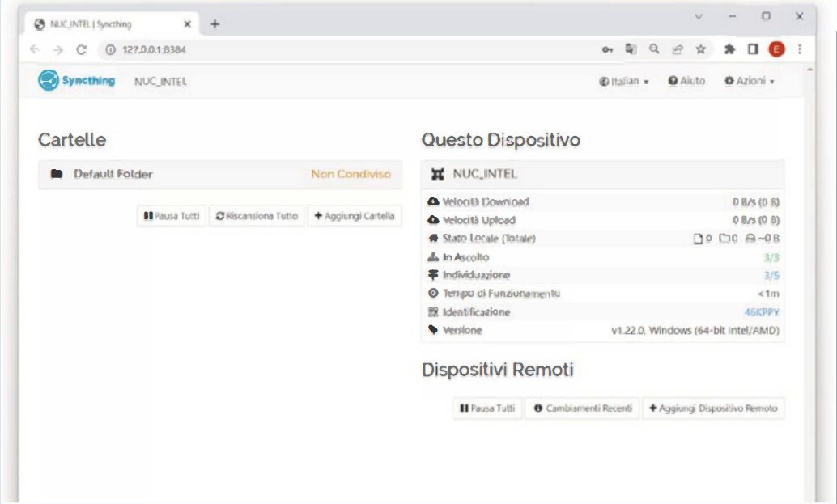Click the Versione tag icon
The height and width of the screenshot is (504, 837).
pyautogui.click(x=433, y=329)
